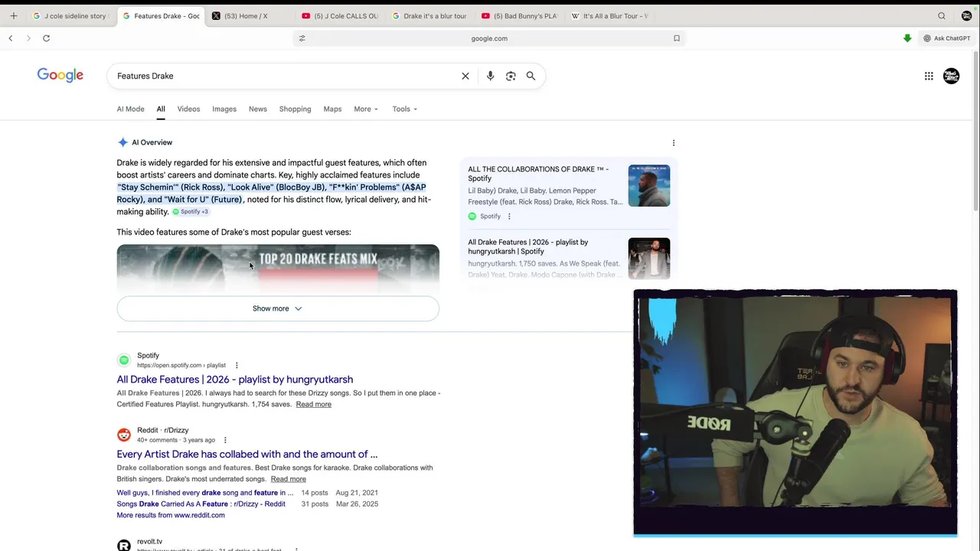This screenshot has width=980, height=551.
Task: Go back using the browser back arrow
Action: coord(11,38)
